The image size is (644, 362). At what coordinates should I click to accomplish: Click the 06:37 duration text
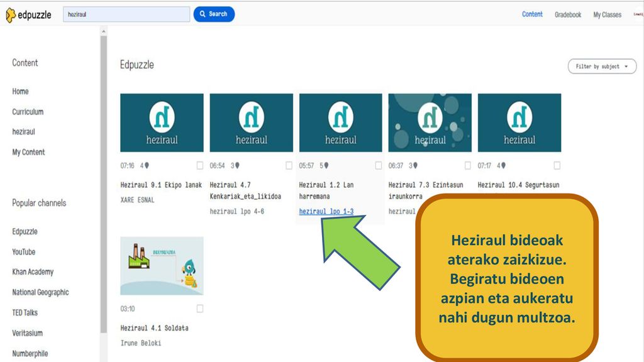coord(396,166)
